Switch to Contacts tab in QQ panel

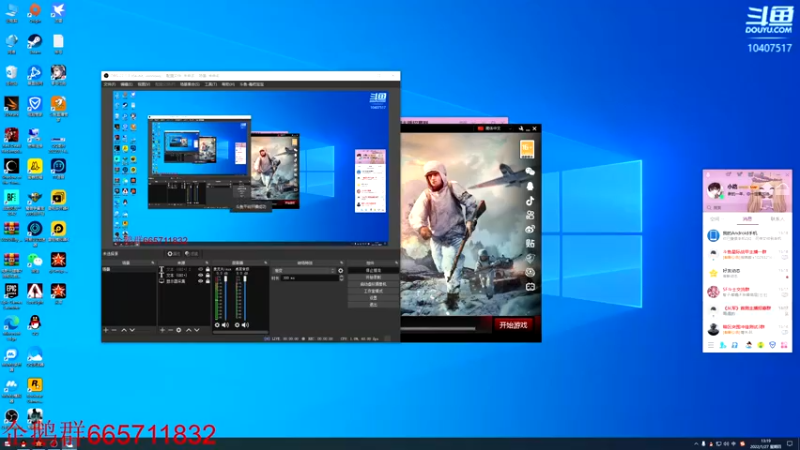pyautogui.click(x=778, y=219)
